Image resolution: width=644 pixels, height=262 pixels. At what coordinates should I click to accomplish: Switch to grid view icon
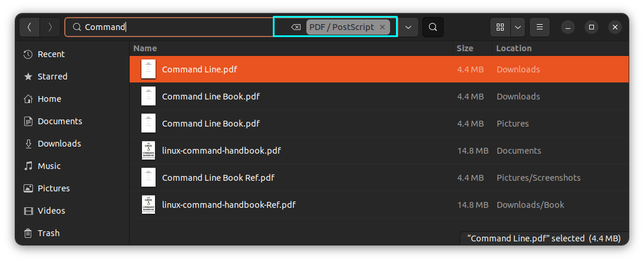pyautogui.click(x=500, y=27)
